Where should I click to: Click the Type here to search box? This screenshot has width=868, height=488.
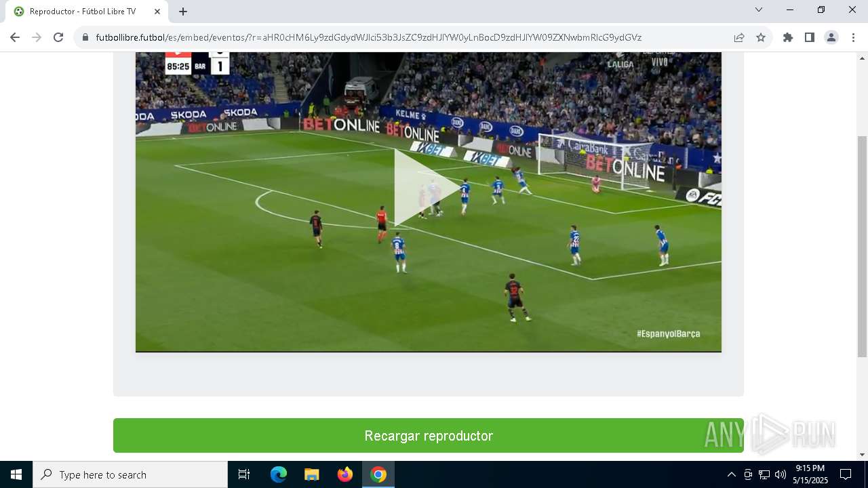[130, 474]
